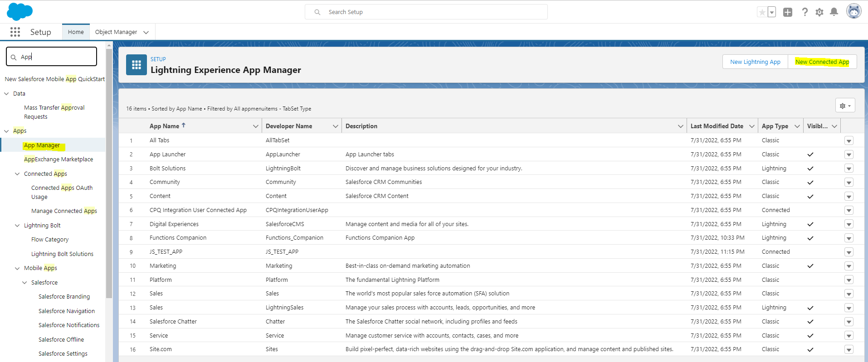
Task: Select App Manager in the sidebar
Action: tap(42, 145)
